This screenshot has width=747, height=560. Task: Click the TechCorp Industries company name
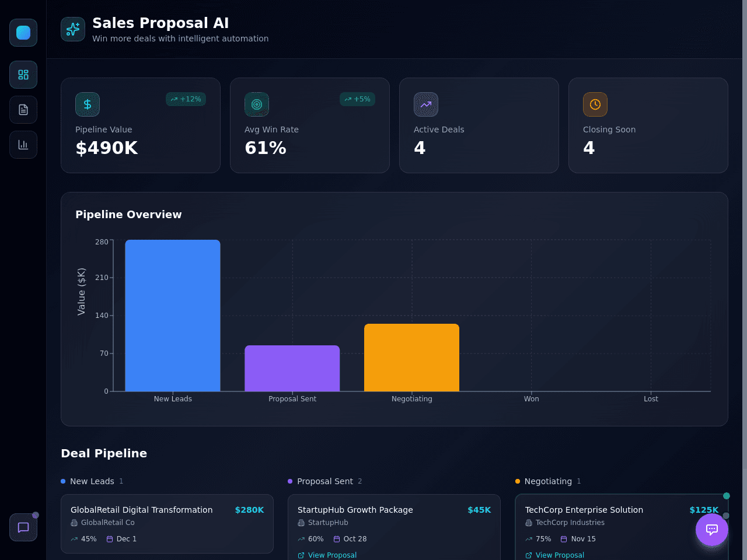[x=570, y=523]
